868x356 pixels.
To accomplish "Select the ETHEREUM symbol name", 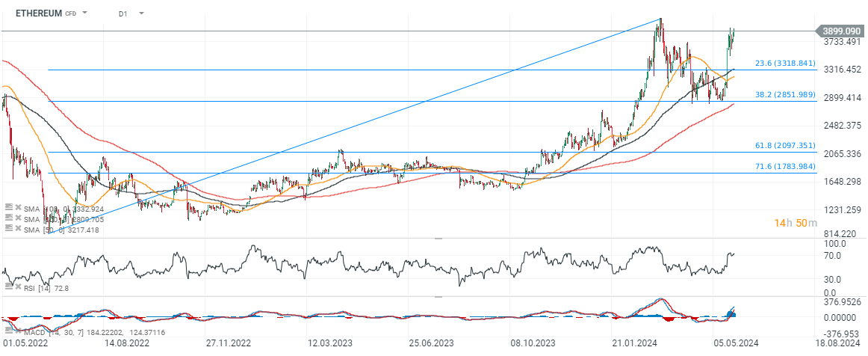I will point(38,13).
